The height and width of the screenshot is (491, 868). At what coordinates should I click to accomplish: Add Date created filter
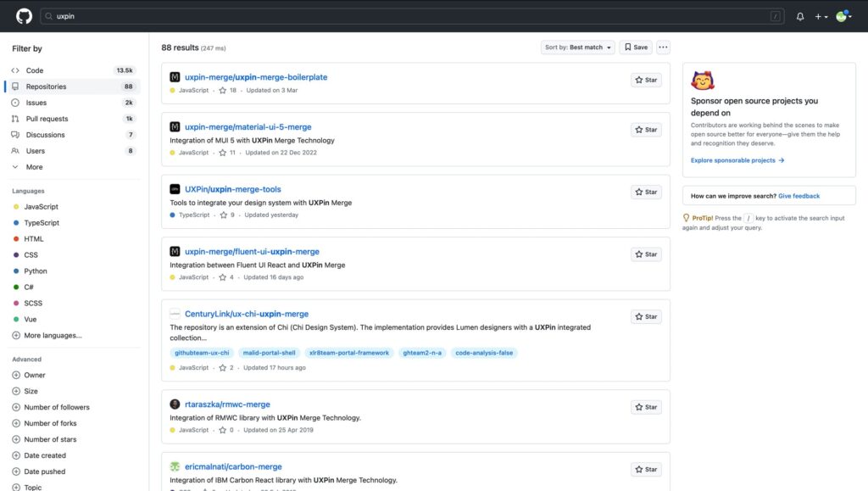39,455
